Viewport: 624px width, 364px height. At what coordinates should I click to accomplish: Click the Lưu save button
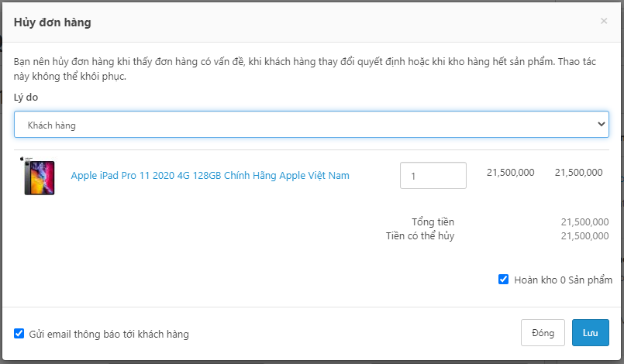click(x=591, y=332)
